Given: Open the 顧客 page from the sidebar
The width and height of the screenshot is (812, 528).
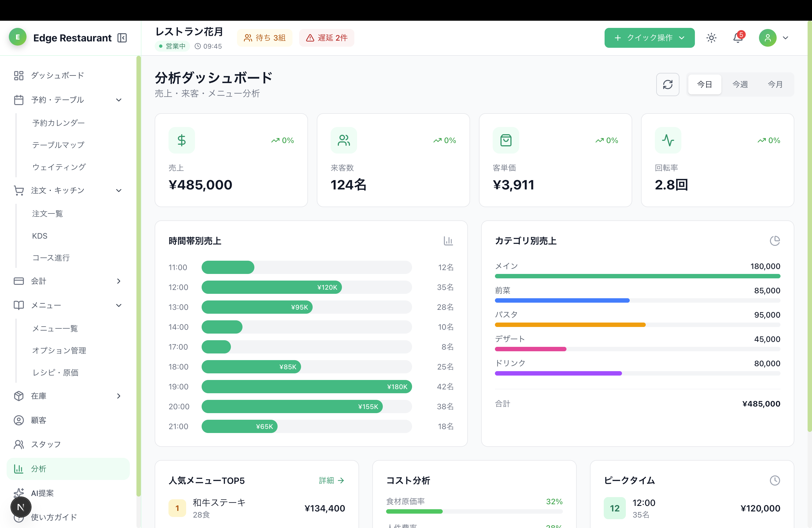Looking at the screenshot, I should [39, 420].
